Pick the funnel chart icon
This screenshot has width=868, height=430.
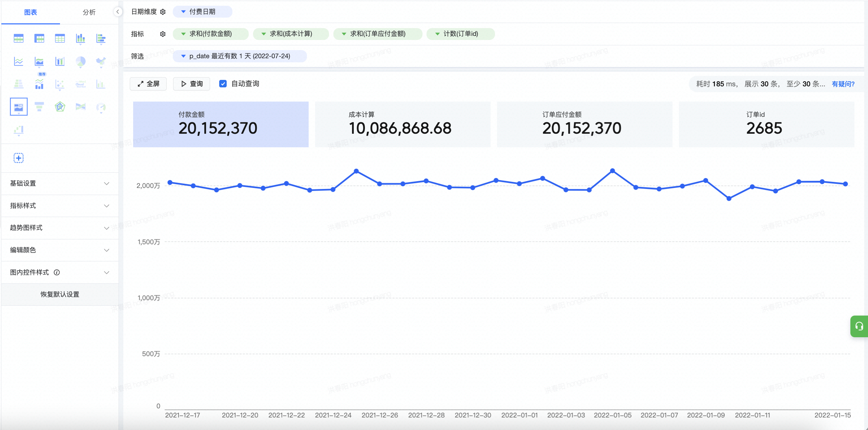(x=39, y=107)
